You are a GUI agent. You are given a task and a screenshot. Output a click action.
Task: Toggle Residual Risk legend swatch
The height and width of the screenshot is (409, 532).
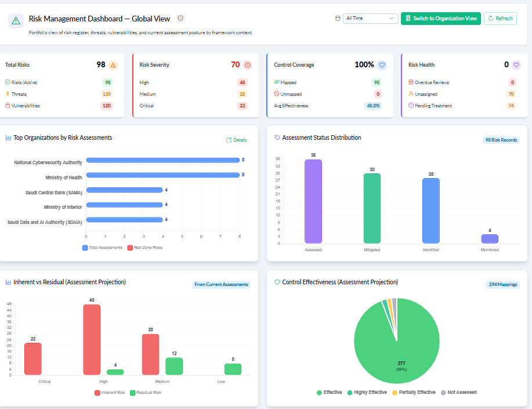133,393
